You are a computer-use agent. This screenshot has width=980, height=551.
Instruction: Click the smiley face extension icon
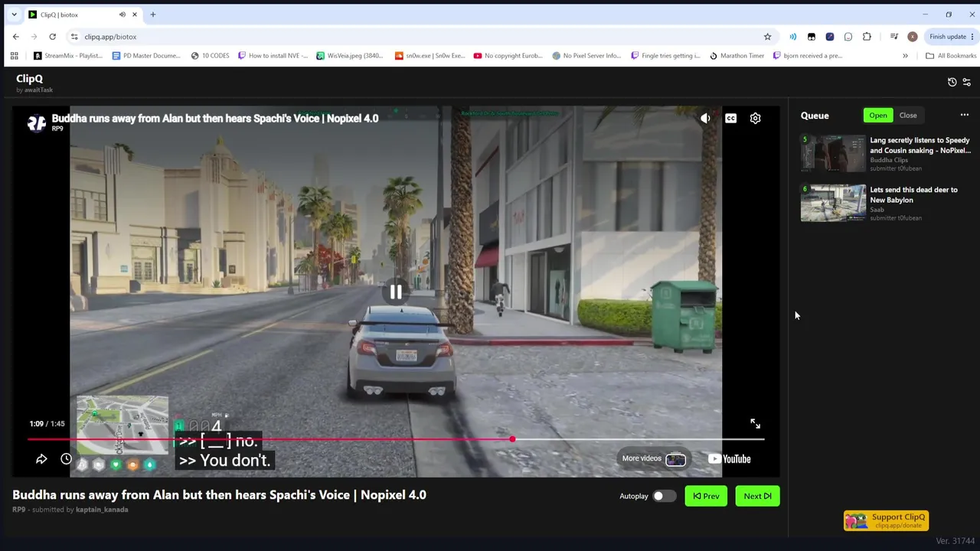point(848,37)
